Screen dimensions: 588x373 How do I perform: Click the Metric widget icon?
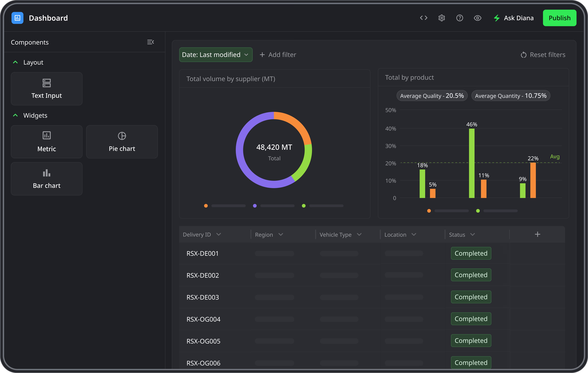tap(47, 136)
